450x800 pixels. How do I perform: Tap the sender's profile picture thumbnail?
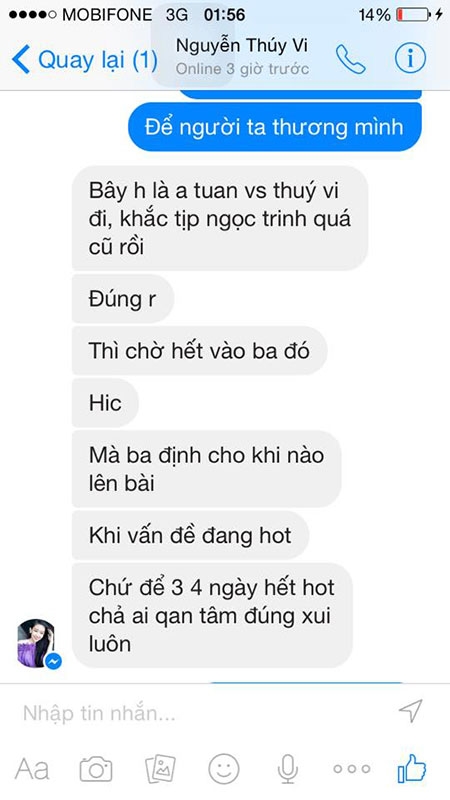pyautogui.click(x=37, y=643)
